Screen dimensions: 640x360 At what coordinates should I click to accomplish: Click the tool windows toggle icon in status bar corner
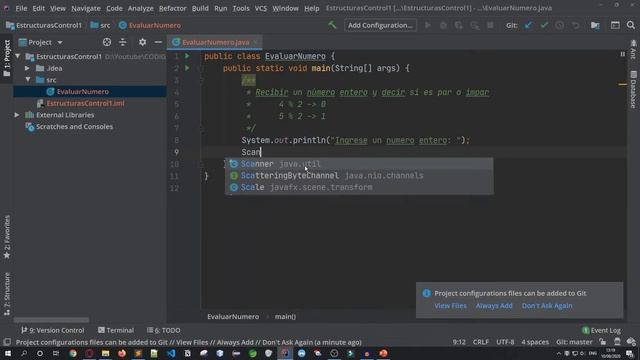pos(7,342)
